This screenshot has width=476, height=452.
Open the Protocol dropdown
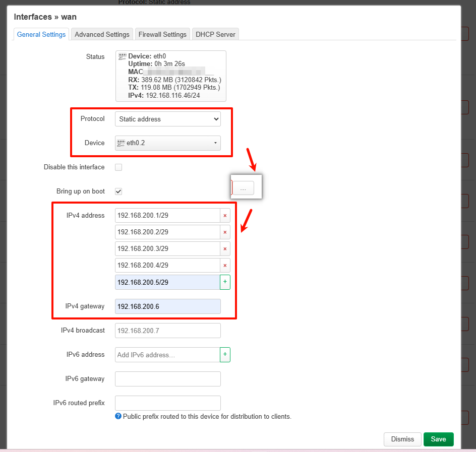pos(167,119)
